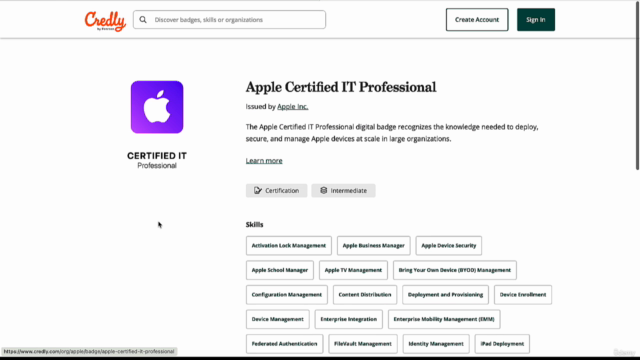Open the Configuration Management skill
The height and width of the screenshot is (360, 640).
tap(287, 295)
